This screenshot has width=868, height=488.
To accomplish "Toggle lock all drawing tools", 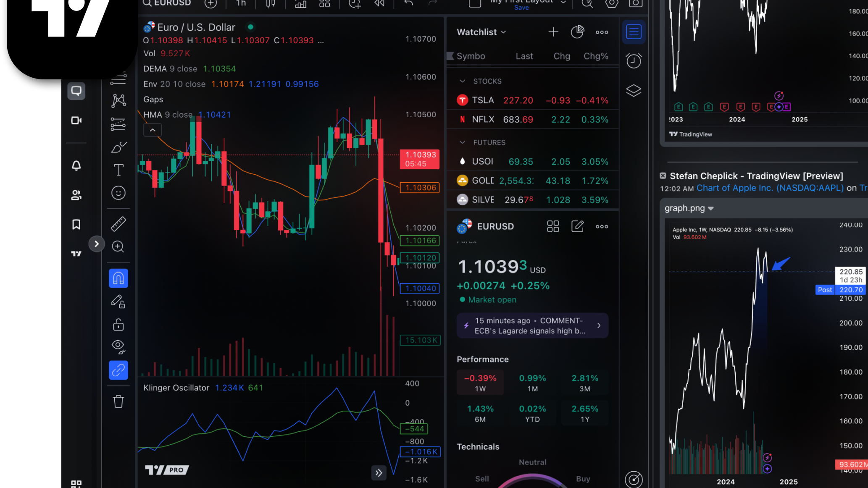I will tap(118, 325).
